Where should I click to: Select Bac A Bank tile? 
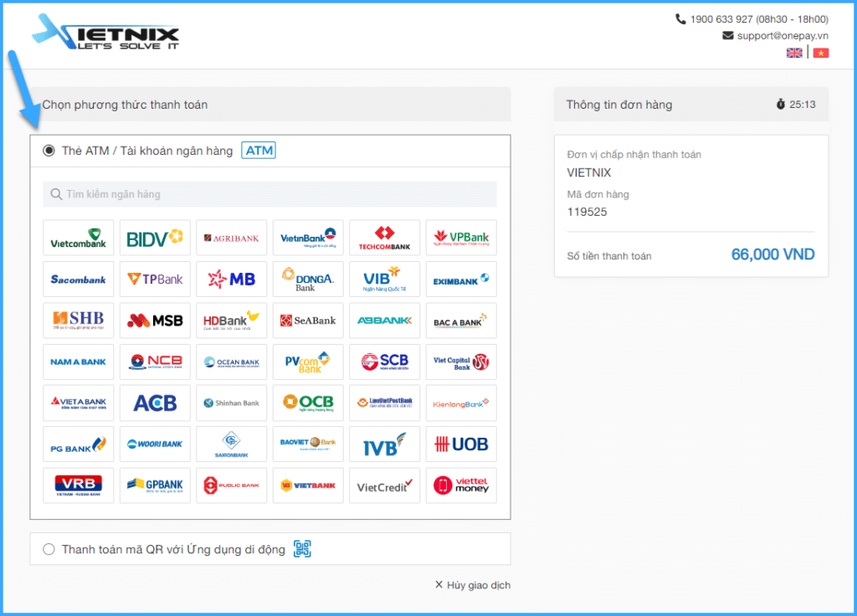tap(461, 321)
